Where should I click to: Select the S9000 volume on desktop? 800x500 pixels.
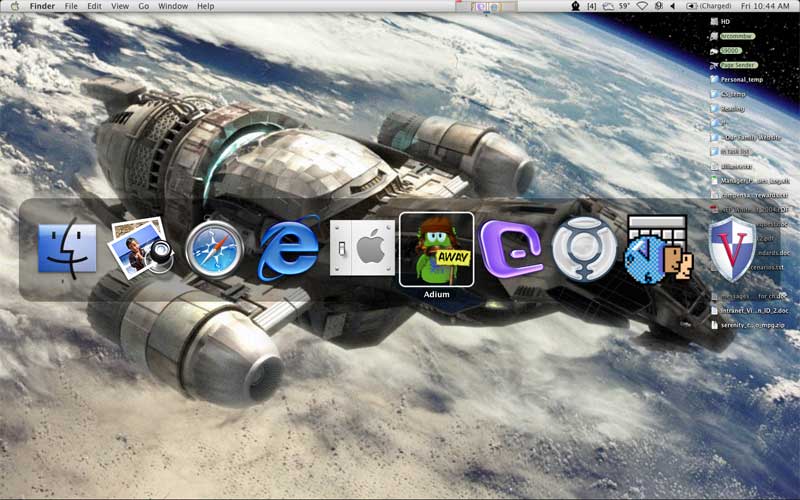click(725, 51)
